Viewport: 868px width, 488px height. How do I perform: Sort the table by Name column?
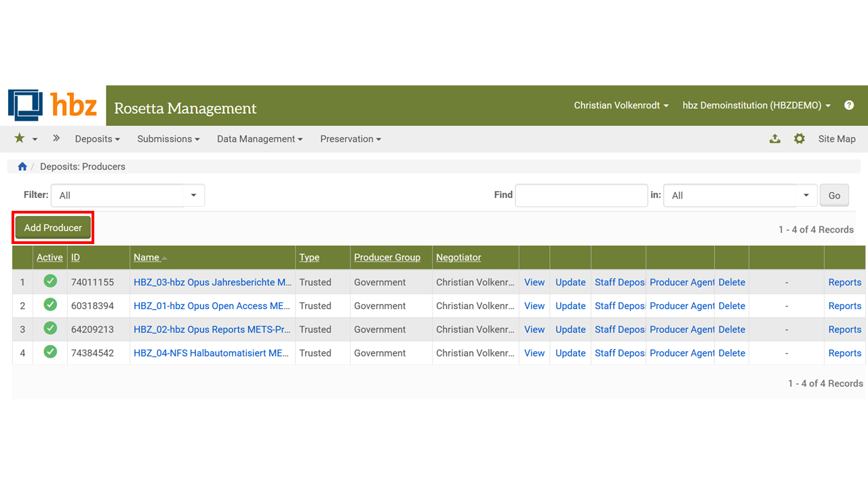click(146, 258)
